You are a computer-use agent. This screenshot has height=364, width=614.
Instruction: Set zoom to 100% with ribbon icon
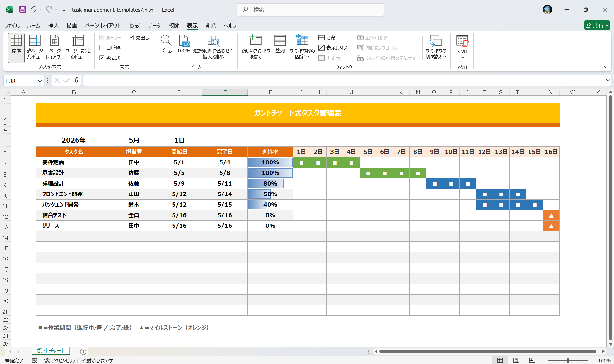pyautogui.click(x=184, y=44)
